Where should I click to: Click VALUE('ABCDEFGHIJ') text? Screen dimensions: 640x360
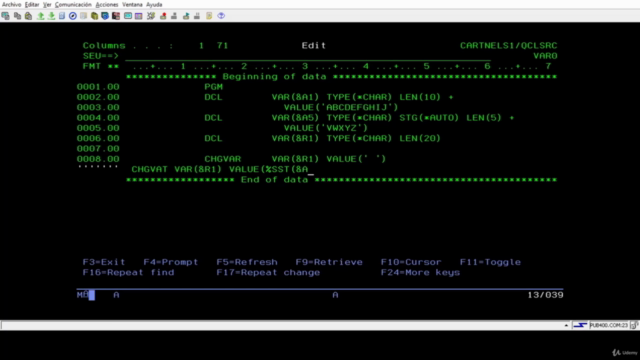coord(341,107)
